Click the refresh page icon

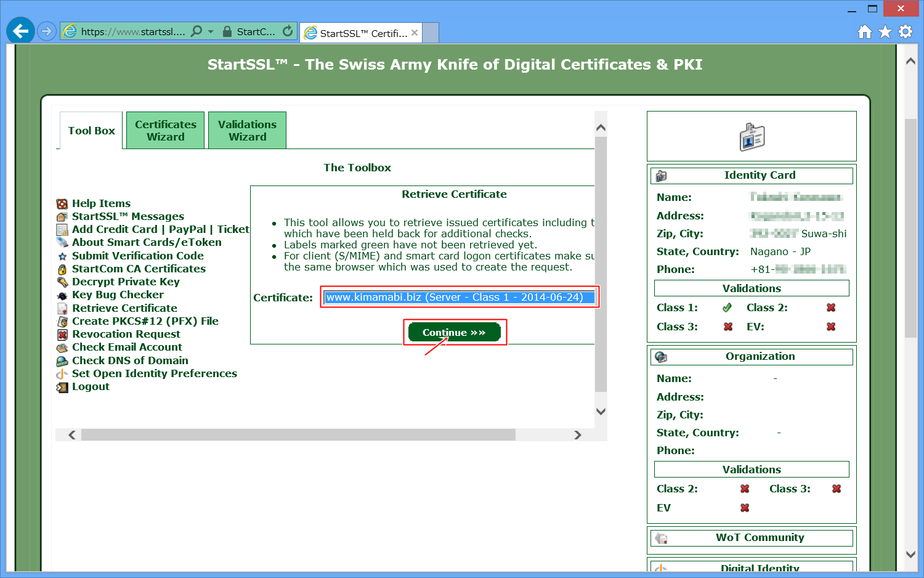tap(288, 31)
